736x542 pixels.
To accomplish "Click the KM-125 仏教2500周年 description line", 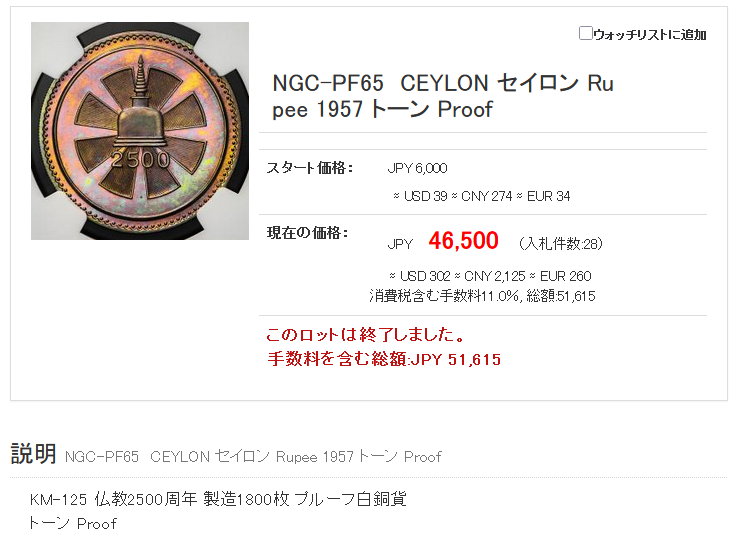I will (x=217, y=499).
